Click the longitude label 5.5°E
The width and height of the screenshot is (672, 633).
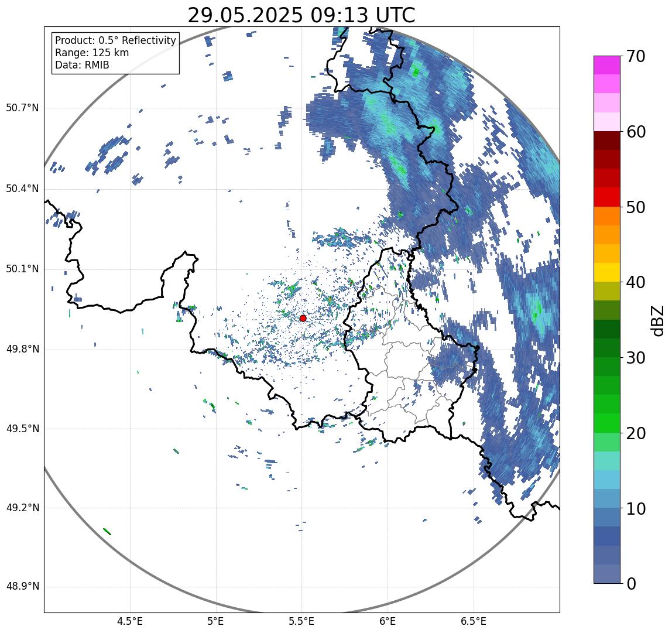tap(301, 621)
